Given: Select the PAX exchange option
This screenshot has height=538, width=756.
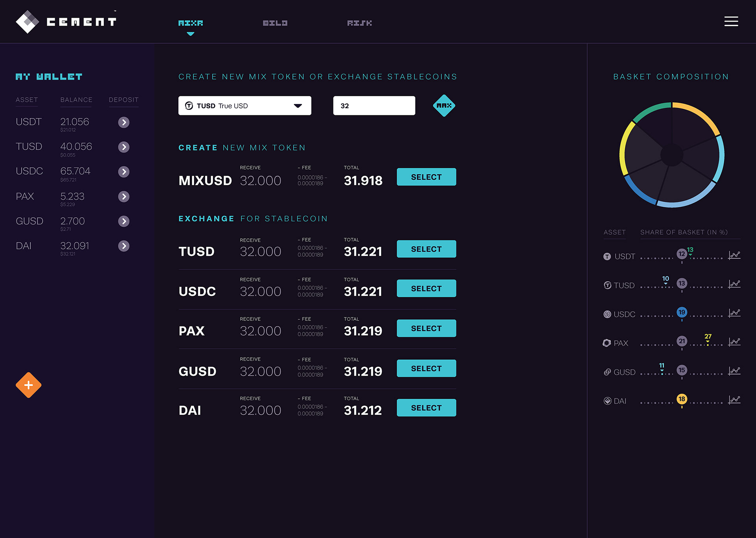Looking at the screenshot, I should click(426, 328).
